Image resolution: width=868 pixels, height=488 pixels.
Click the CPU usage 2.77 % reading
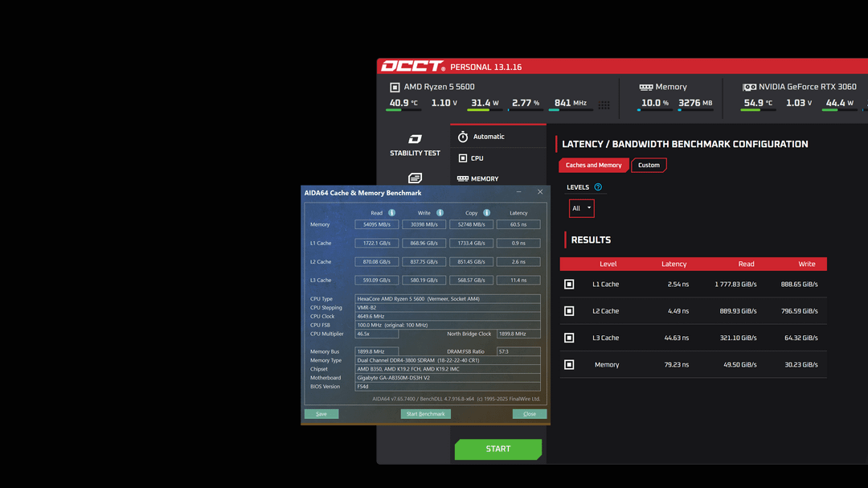(526, 103)
